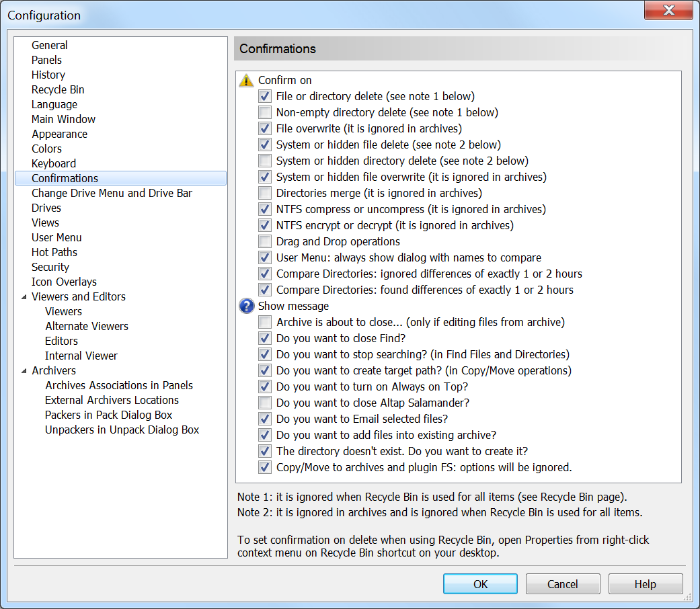
Task: Select Packers in Pack Dialog Box
Action: pos(109,415)
